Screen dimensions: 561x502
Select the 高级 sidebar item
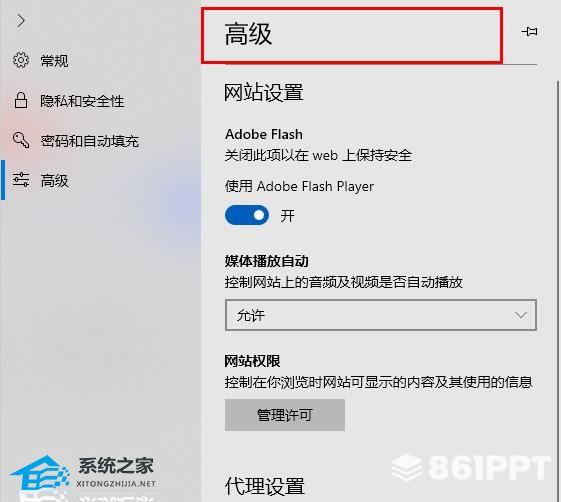click(x=54, y=180)
